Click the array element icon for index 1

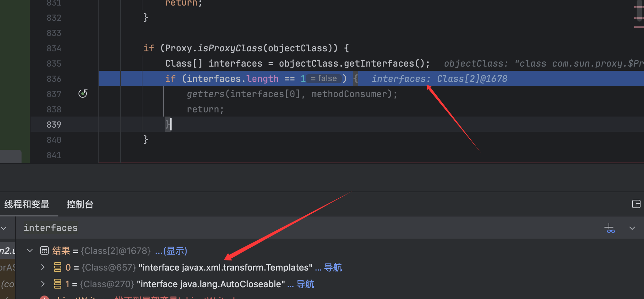coord(57,284)
